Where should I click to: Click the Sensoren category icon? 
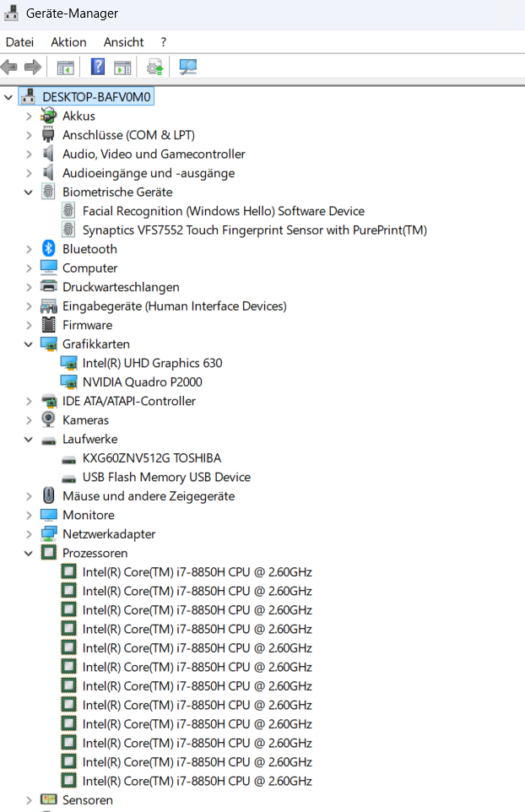pyautogui.click(x=49, y=799)
